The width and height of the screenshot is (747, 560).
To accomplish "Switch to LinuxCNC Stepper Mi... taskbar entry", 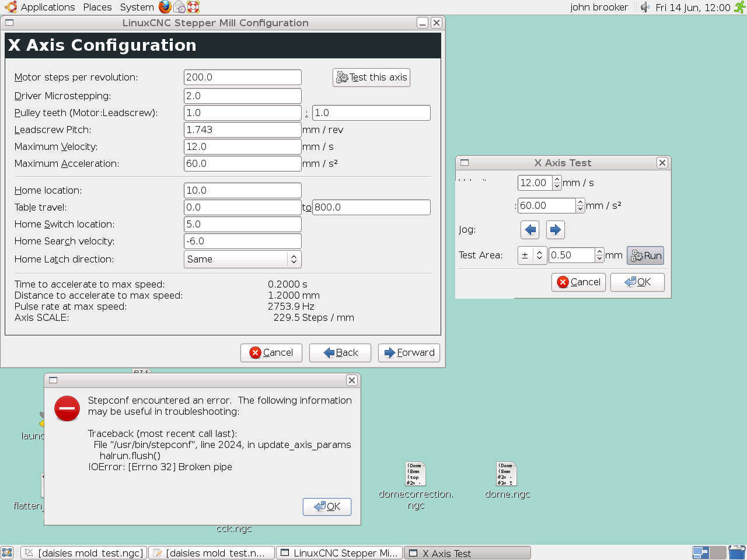I will [x=340, y=553].
